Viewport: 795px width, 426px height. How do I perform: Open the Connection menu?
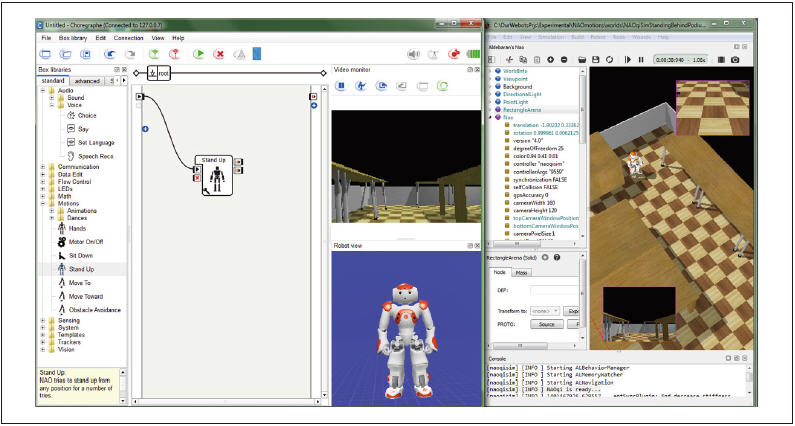[128, 37]
